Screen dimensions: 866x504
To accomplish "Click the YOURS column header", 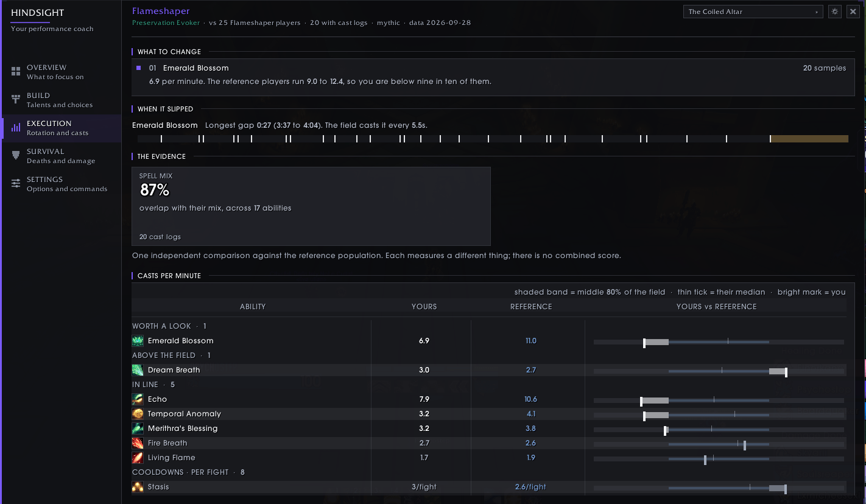I will 424,307.
